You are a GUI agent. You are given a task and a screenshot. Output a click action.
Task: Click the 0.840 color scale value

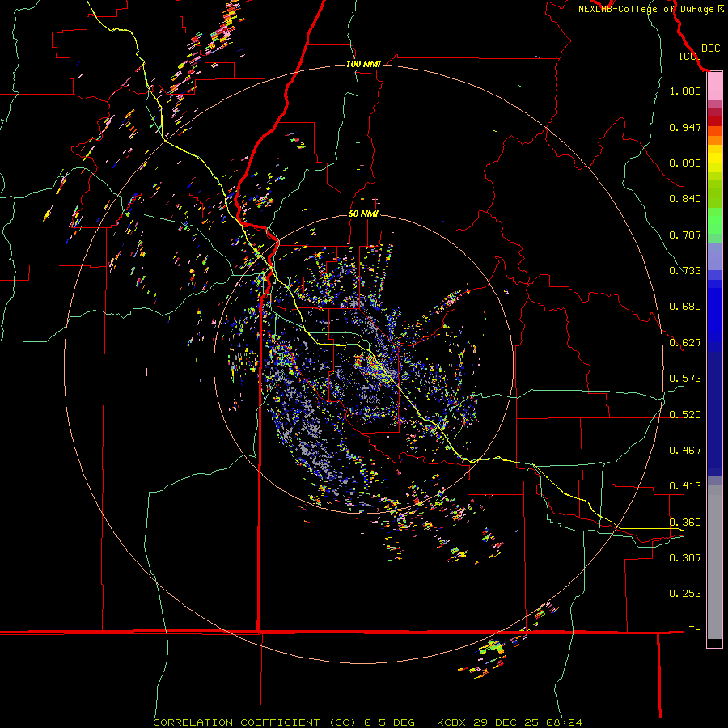[x=685, y=199]
